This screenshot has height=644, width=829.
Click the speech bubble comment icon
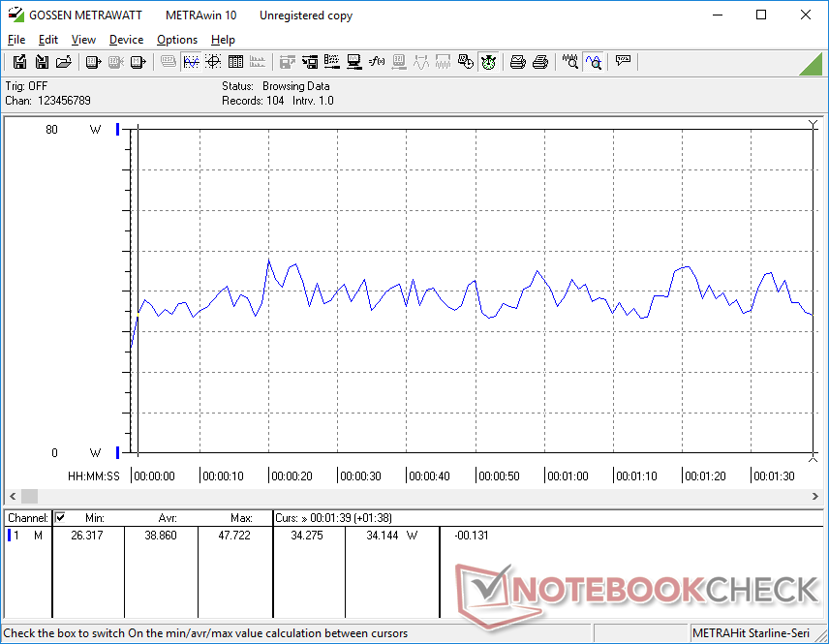coord(623,61)
